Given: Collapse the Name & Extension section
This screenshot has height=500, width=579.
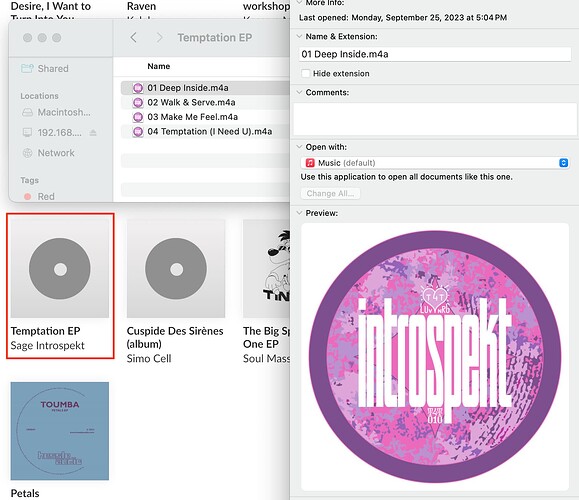Looking at the screenshot, I should coord(299,36).
